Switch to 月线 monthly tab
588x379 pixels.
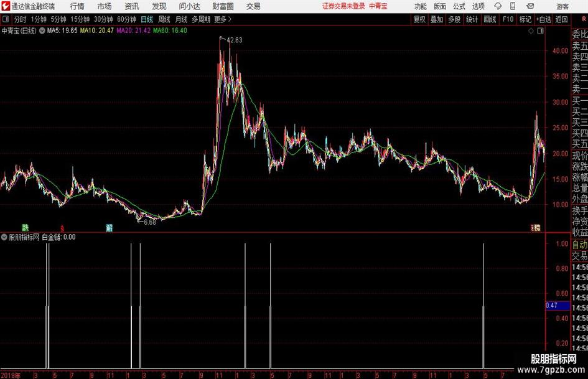[181, 19]
